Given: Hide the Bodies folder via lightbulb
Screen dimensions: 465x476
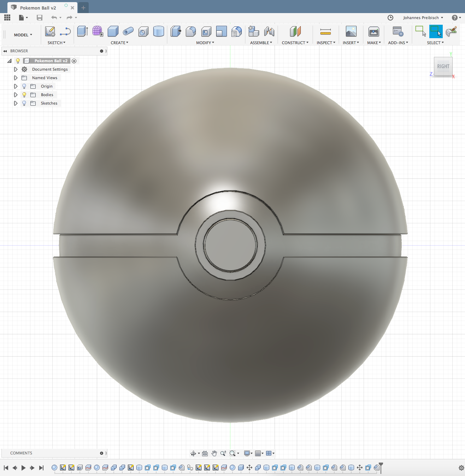Looking at the screenshot, I should point(24,95).
